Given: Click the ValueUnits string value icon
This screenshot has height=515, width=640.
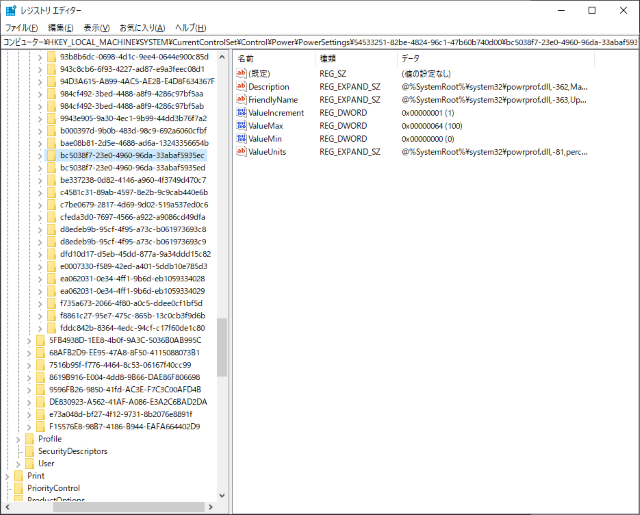Looking at the screenshot, I should (x=241, y=152).
